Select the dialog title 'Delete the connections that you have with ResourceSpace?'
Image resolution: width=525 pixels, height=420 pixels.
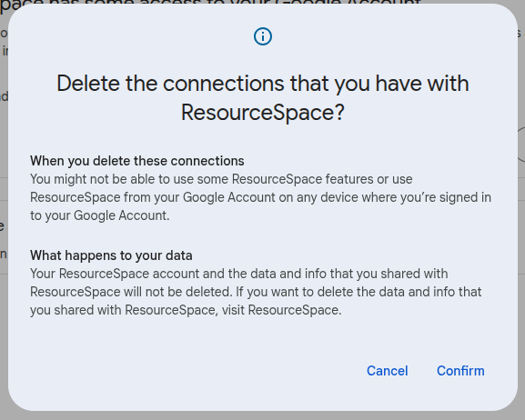click(263, 97)
